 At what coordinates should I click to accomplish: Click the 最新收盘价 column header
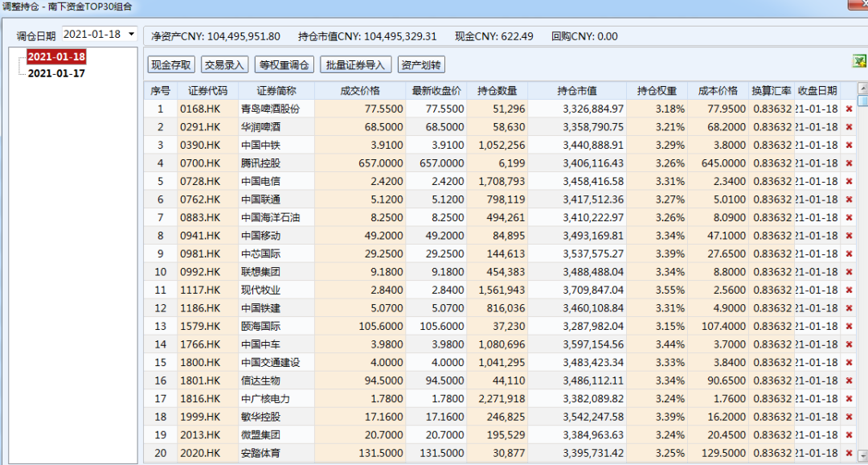[436, 91]
